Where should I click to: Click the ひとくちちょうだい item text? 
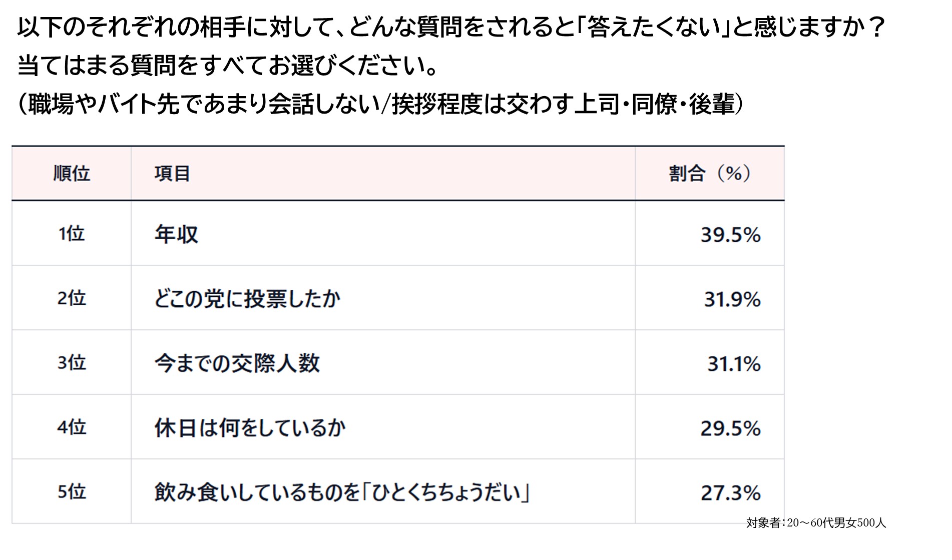pyautogui.click(x=342, y=492)
